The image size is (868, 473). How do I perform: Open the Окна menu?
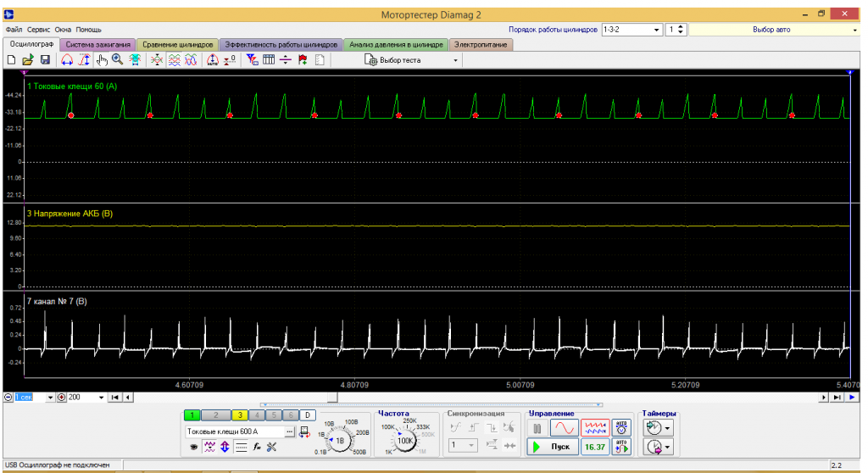point(63,30)
